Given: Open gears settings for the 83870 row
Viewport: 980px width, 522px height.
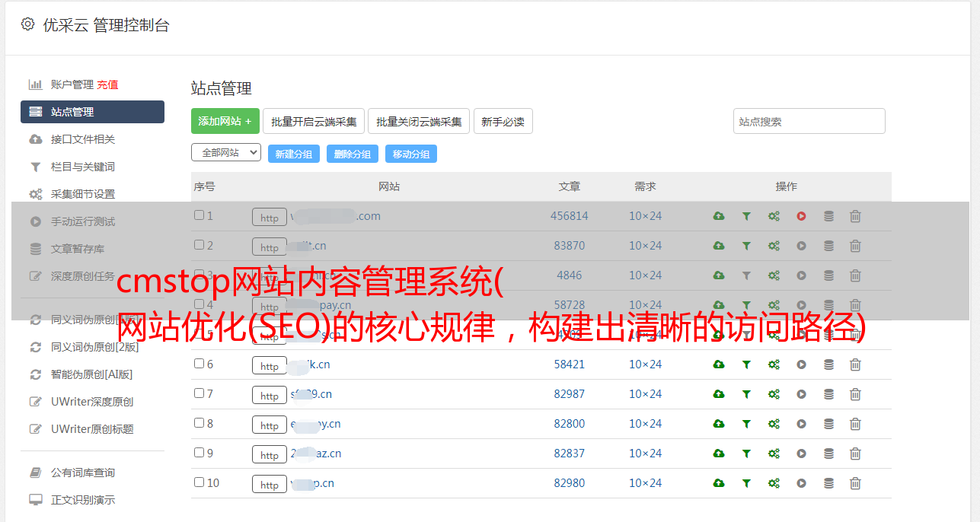Looking at the screenshot, I should point(774,246).
